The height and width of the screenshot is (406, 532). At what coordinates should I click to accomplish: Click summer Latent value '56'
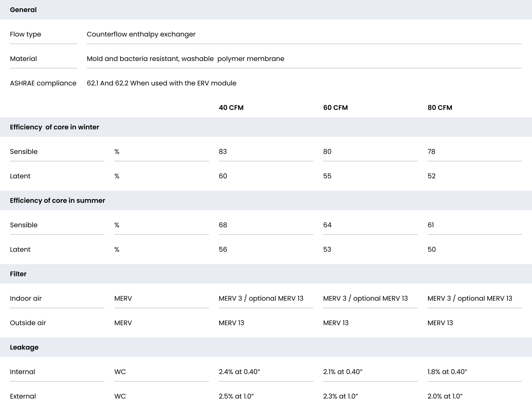coord(223,249)
